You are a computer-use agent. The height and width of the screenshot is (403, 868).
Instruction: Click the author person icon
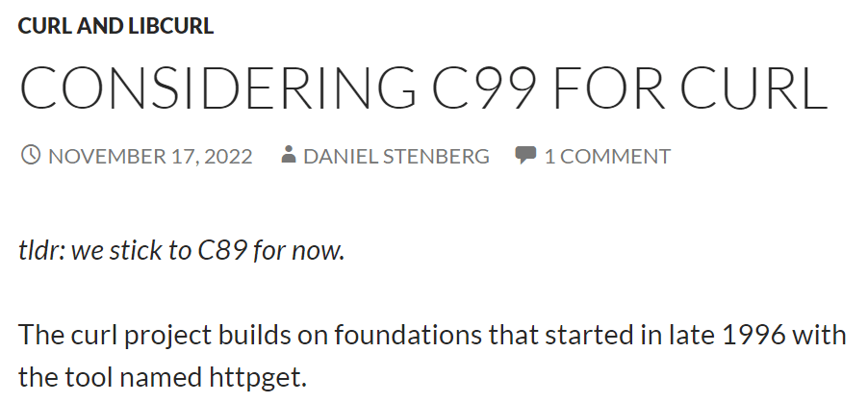[288, 156]
